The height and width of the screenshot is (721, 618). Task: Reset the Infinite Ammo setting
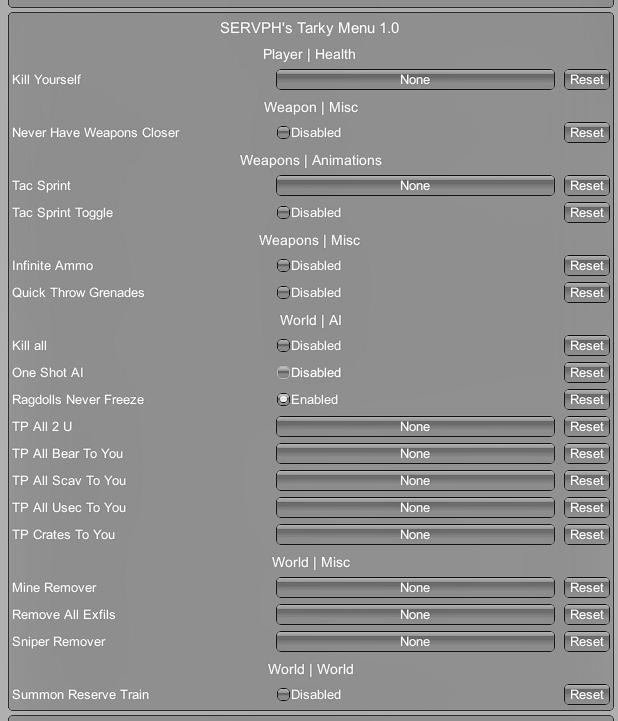click(x=586, y=266)
